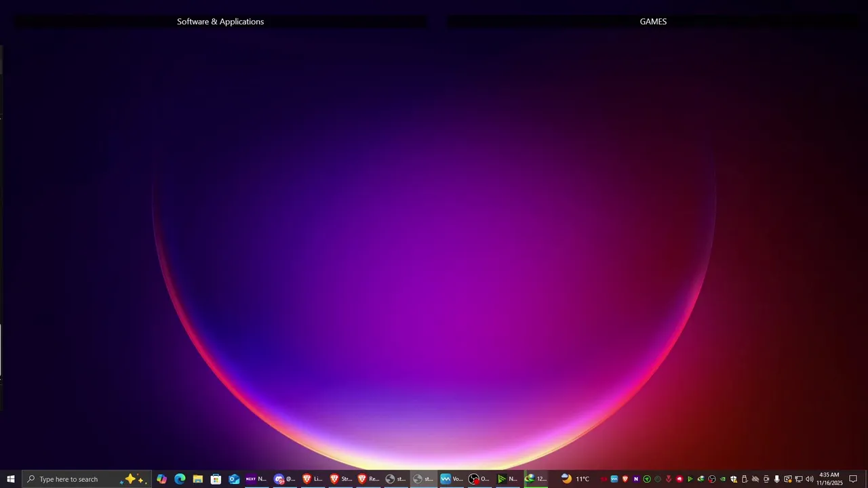Switch to the Voicemod 'Vo...' taskbar window
Viewport: 868px width, 488px height.
[451, 479]
